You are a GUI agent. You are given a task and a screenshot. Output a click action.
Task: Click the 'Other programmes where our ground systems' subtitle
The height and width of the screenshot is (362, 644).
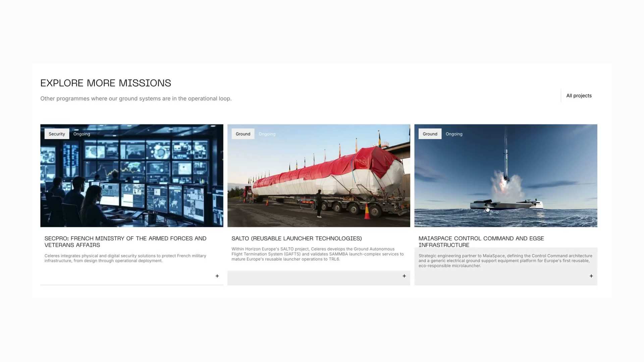coord(136,99)
